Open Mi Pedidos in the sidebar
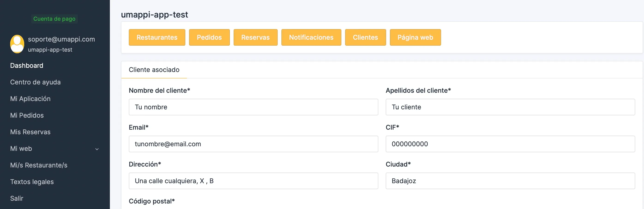This screenshot has height=209, width=644. (27, 115)
